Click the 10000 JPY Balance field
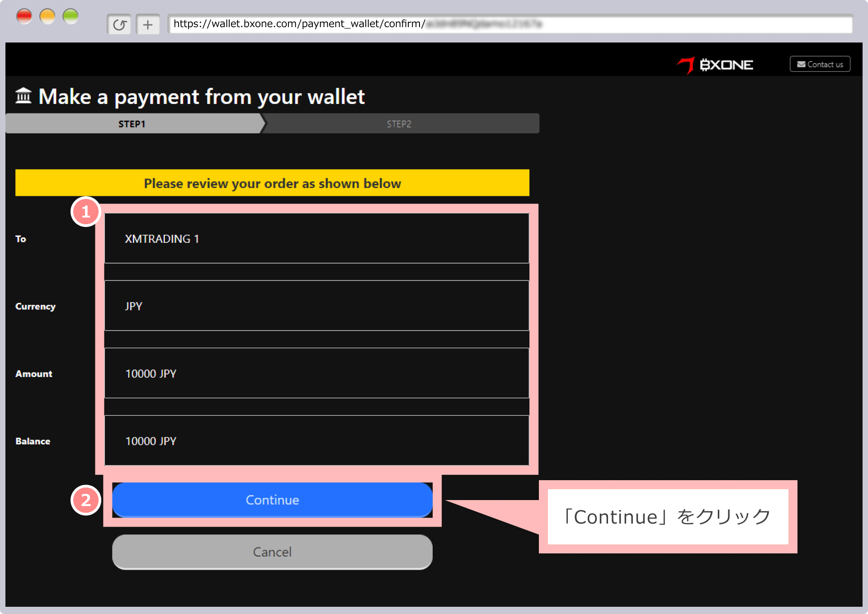 point(316,440)
